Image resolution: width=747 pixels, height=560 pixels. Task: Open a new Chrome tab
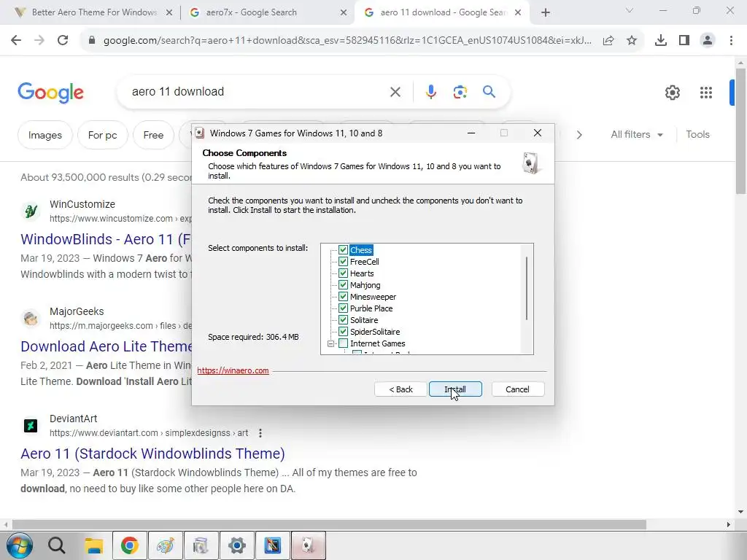click(x=546, y=13)
